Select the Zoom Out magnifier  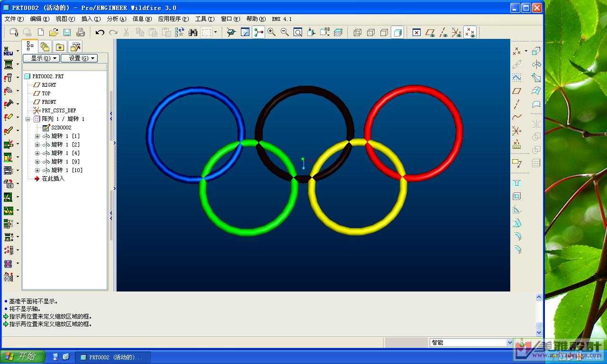tap(285, 32)
